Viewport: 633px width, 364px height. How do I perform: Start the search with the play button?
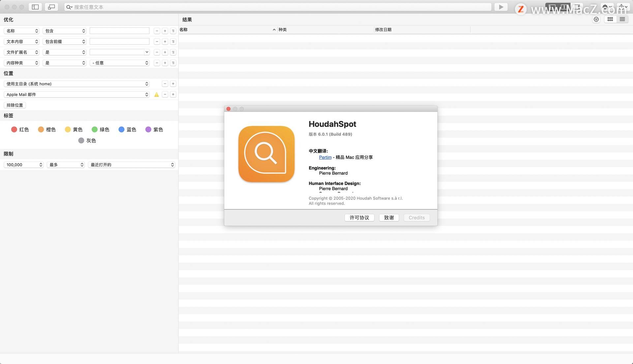click(501, 7)
